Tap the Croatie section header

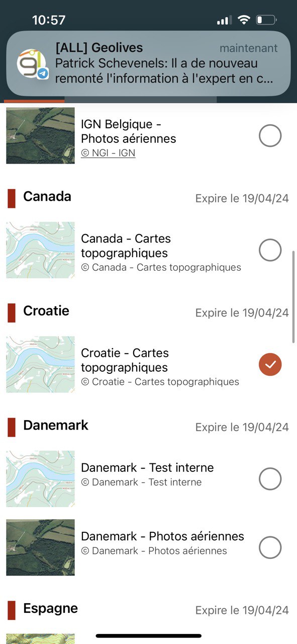pos(46,311)
